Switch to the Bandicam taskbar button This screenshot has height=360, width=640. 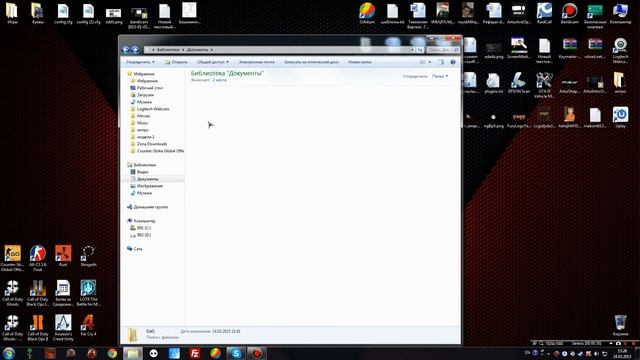[x=257, y=353]
